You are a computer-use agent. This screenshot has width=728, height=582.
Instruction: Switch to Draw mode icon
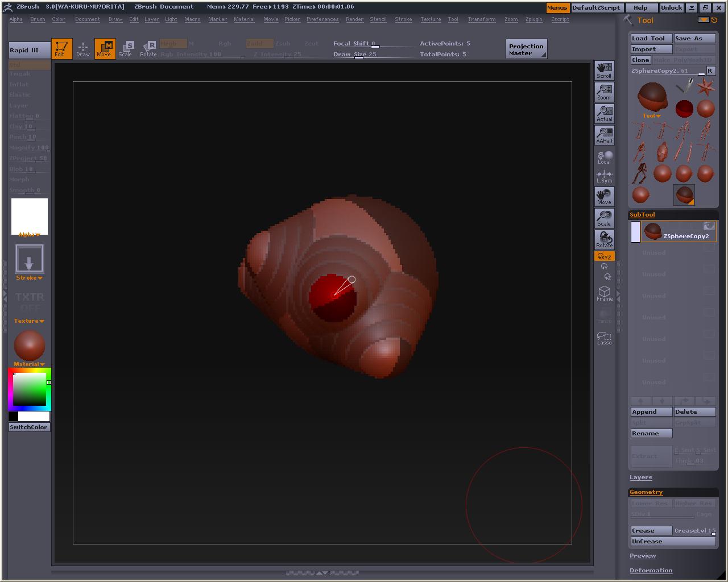[x=83, y=49]
